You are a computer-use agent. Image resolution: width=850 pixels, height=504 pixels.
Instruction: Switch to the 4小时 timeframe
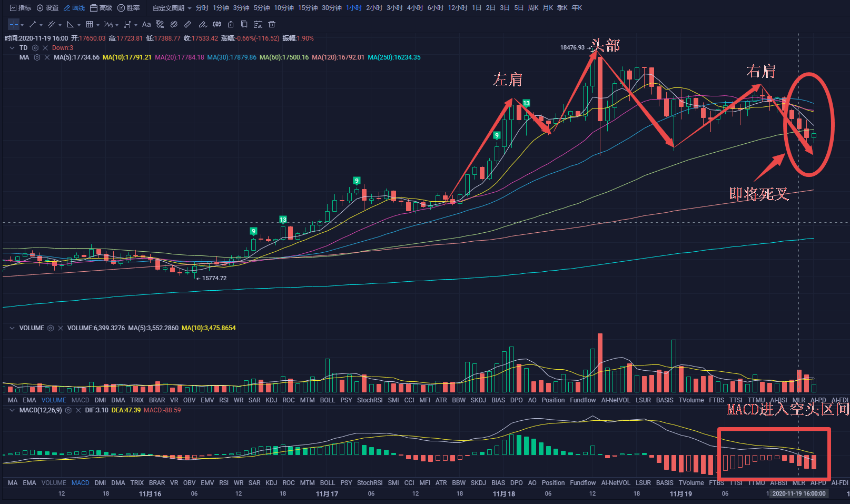415,8
